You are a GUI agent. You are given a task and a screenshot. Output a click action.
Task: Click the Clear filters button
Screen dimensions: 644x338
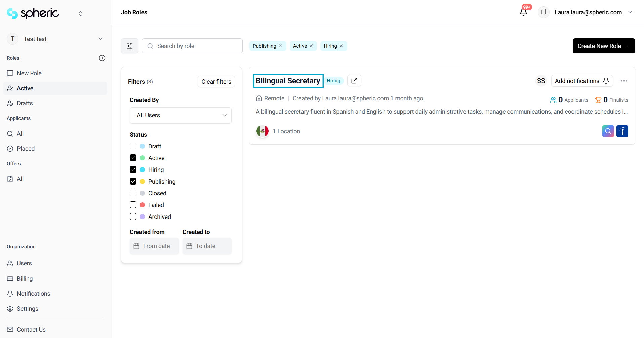(x=216, y=82)
